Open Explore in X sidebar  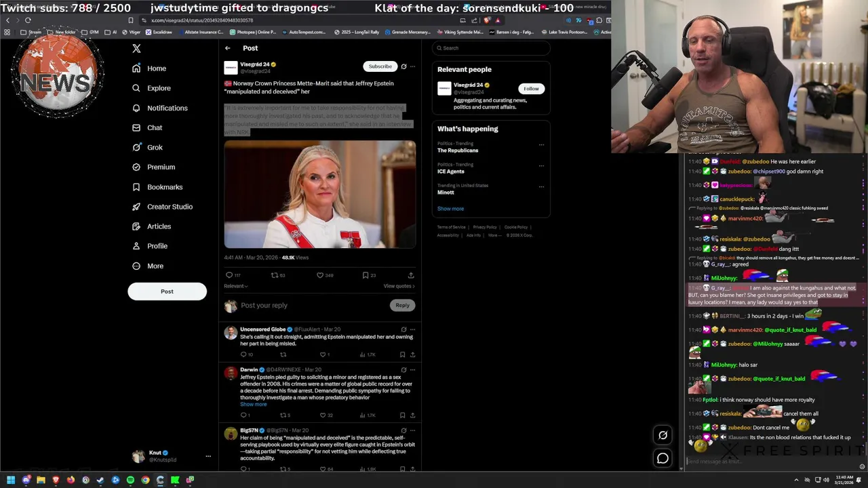tap(151, 88)
